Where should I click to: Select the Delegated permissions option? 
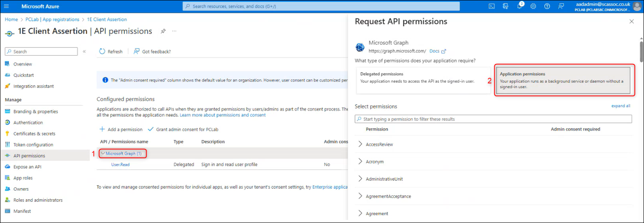click(423, 81)
